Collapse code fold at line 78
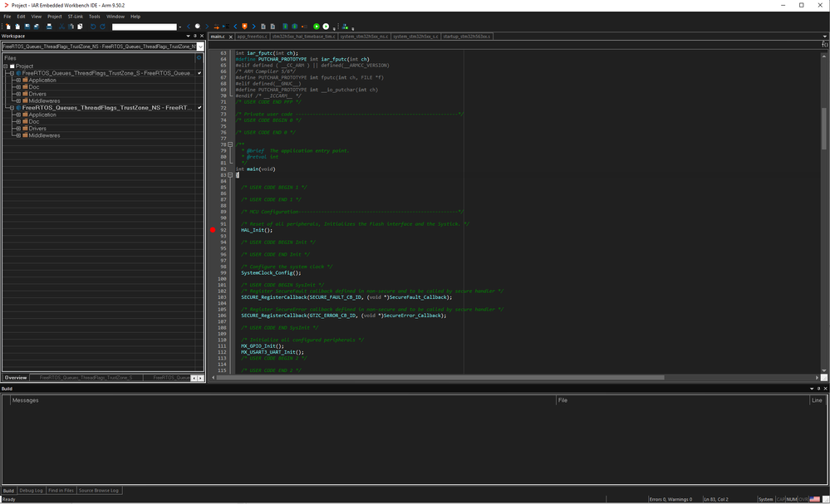Image resolution: width=830 pixels, height=504 pixels. click(230, 144)
